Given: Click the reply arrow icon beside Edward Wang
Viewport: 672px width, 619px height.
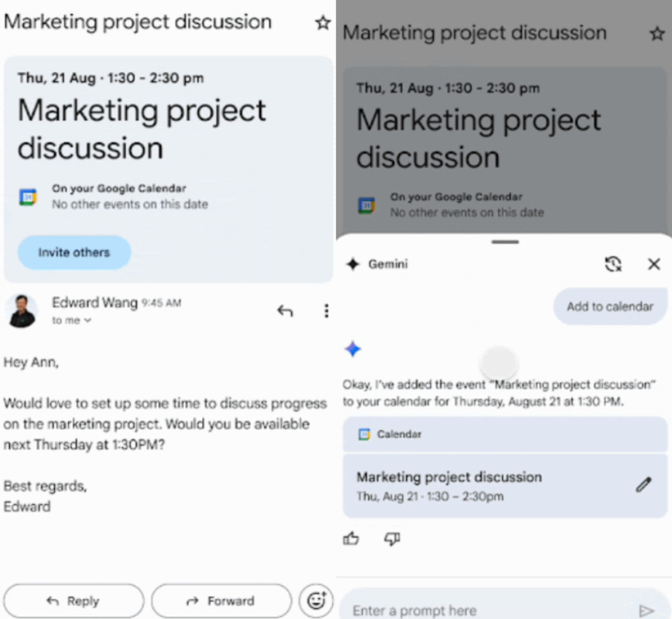Looking at the screenshot, I should [285, 310].
